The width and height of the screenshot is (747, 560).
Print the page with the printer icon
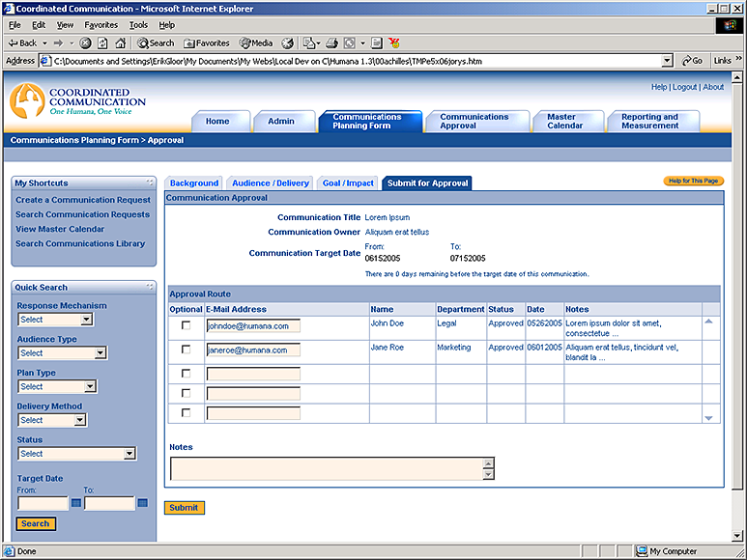(x=332, y=43)
